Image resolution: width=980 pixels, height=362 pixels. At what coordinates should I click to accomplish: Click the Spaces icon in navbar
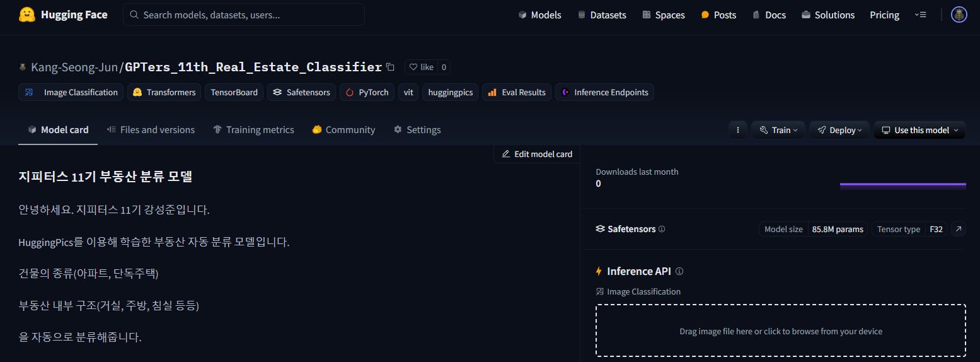tap(647, 15)
